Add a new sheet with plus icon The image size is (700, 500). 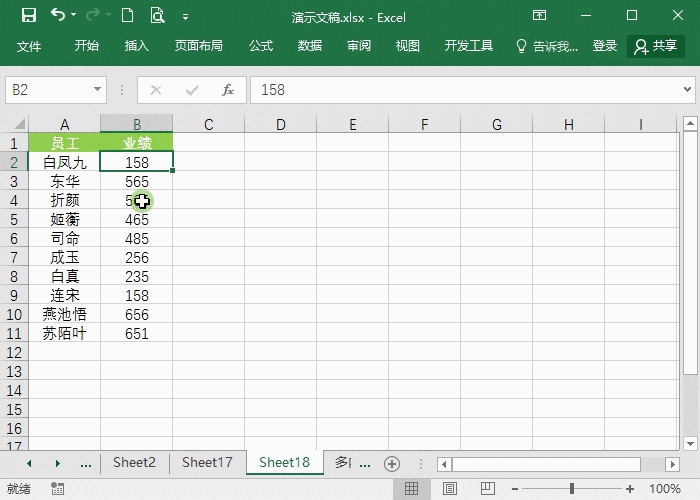pyautogui.click(x=392, y=463)
